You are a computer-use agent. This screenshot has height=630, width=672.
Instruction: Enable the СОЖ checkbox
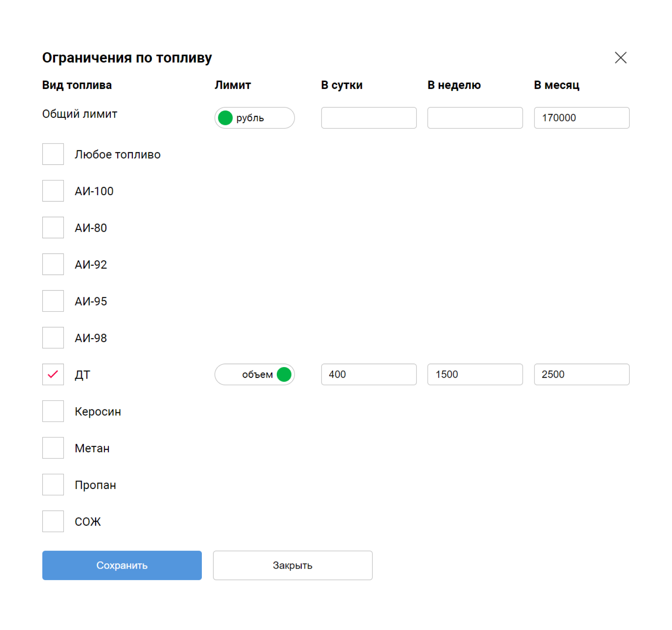click(x=53, y=521)
